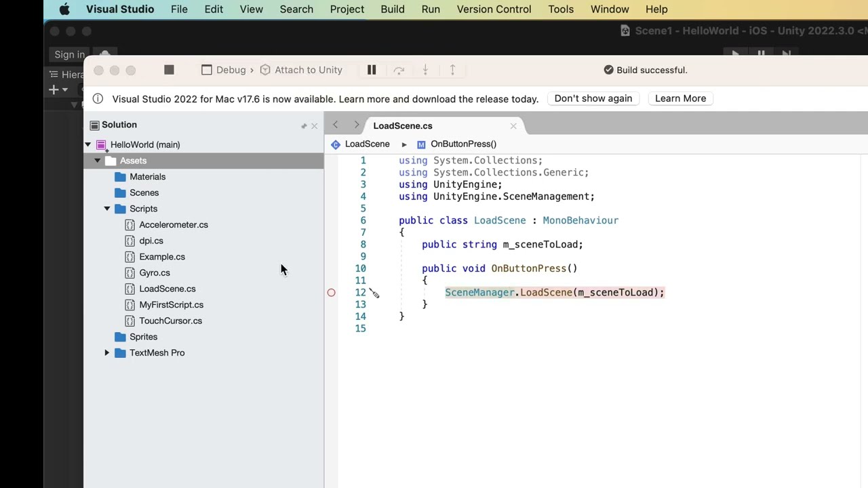Open the Debug configuration selector
This screenshot has height=488, width=868.
(x=224, y=70)
